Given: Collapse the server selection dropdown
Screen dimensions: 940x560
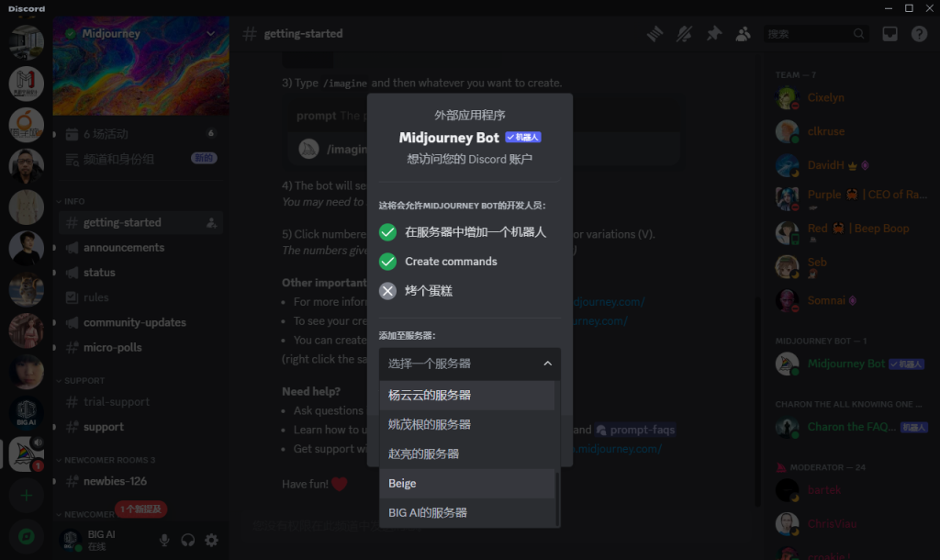Looking at the screenshot, I should (x=547, y=364).
